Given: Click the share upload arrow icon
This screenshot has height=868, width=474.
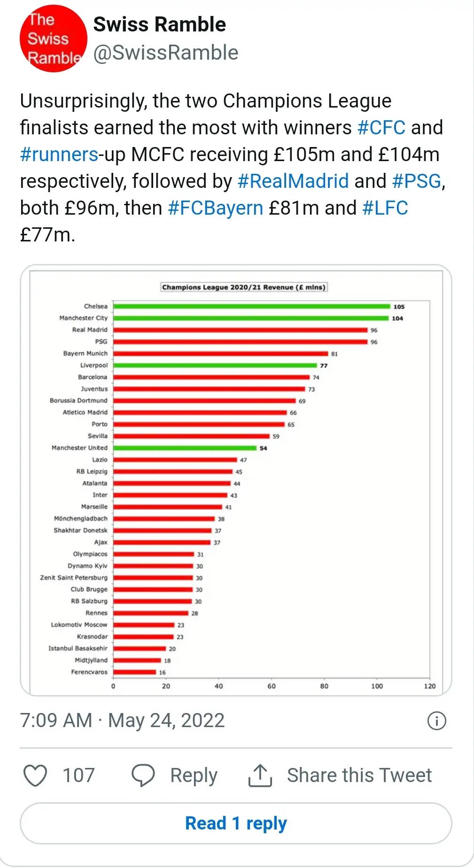Looking at the screenshot, I should [260, 775].
